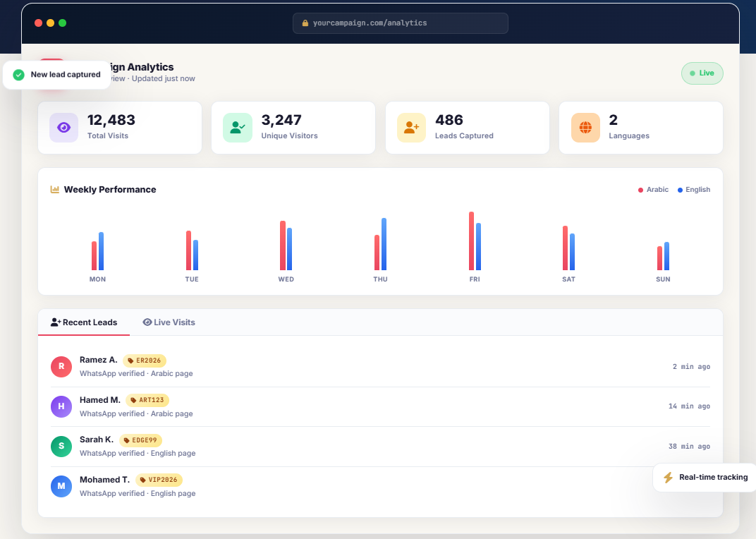Viewport: 756px width, 539px height.
Task: Click the name Mohamed T.
Action: click(x=104, y=480)
